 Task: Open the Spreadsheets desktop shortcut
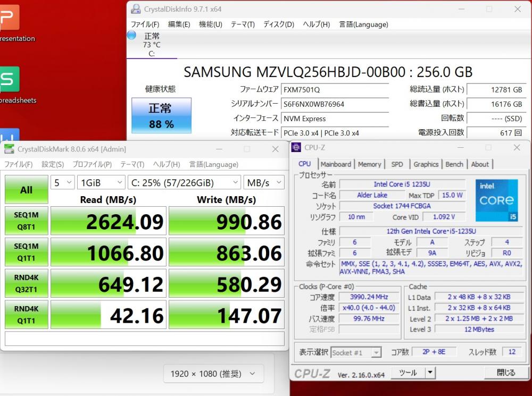point(10,85)
